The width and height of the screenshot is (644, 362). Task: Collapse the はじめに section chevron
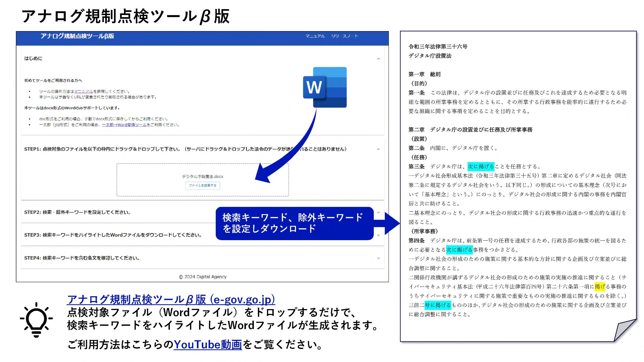[x=378, y=58]
